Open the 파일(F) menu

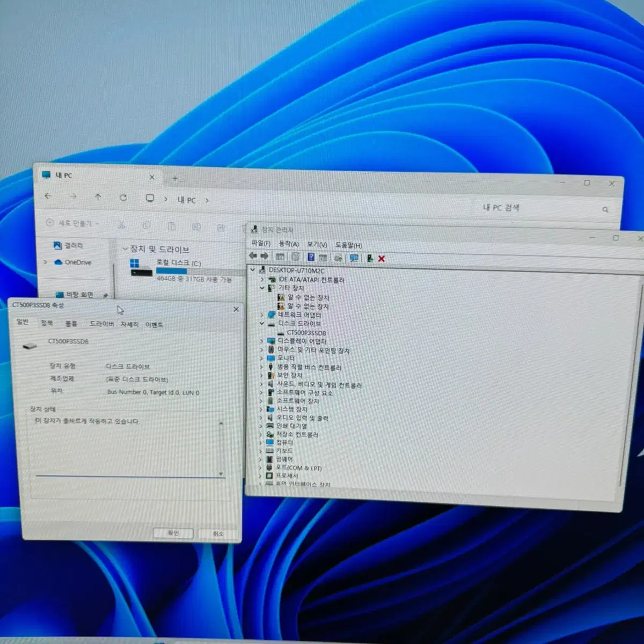tap(261, 244)
